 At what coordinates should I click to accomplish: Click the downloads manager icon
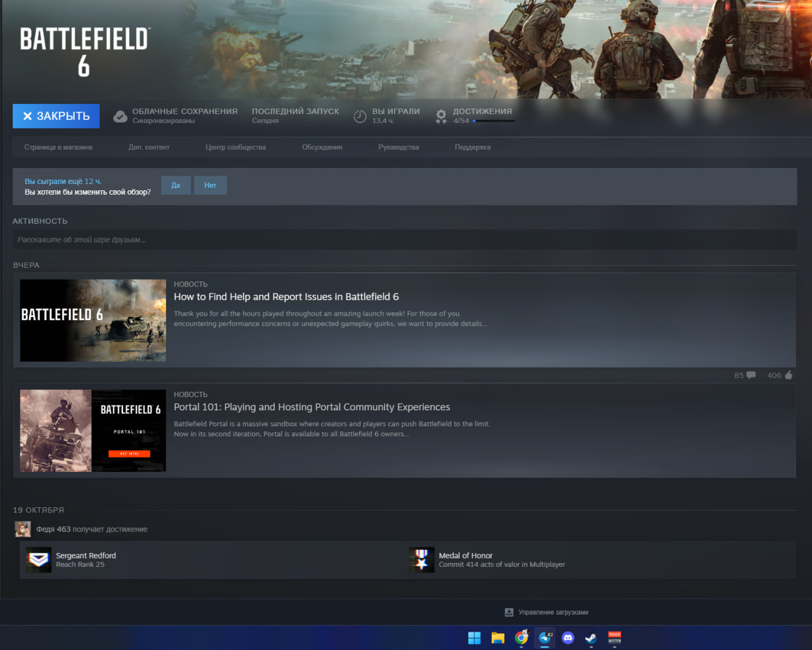509,612
